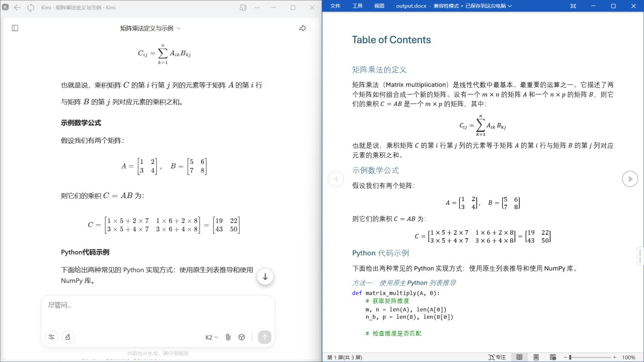
Task: Click the pen tool icon in Kimi input
Action: click(68, 337)
